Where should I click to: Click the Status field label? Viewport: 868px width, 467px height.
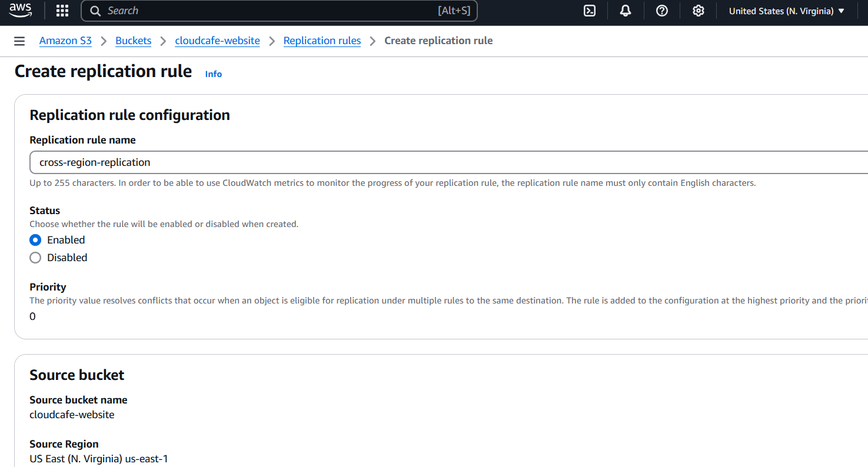pos(45,211)
